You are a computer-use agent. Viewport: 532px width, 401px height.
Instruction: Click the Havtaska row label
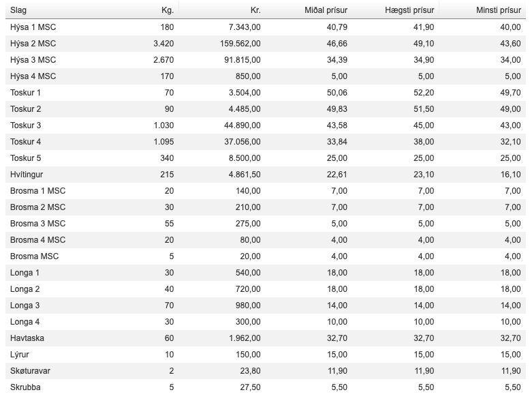pyautogui.click(x=27, y=338)
